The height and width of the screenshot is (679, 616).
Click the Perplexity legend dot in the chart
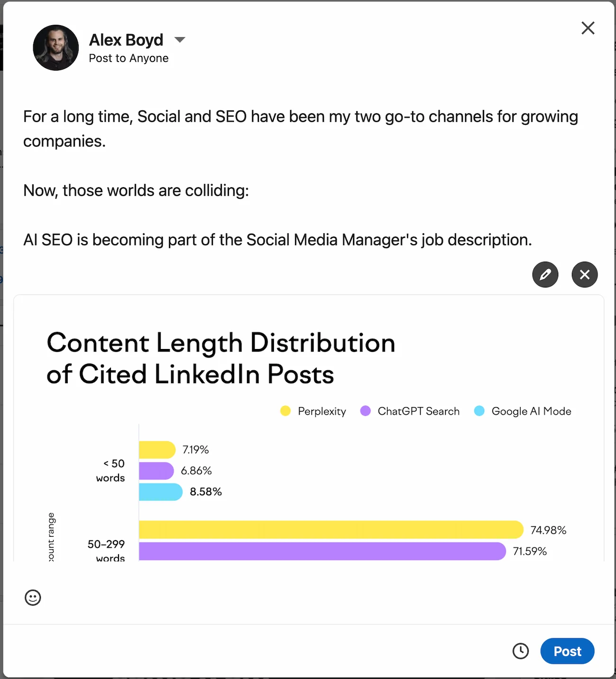[285, 411]
